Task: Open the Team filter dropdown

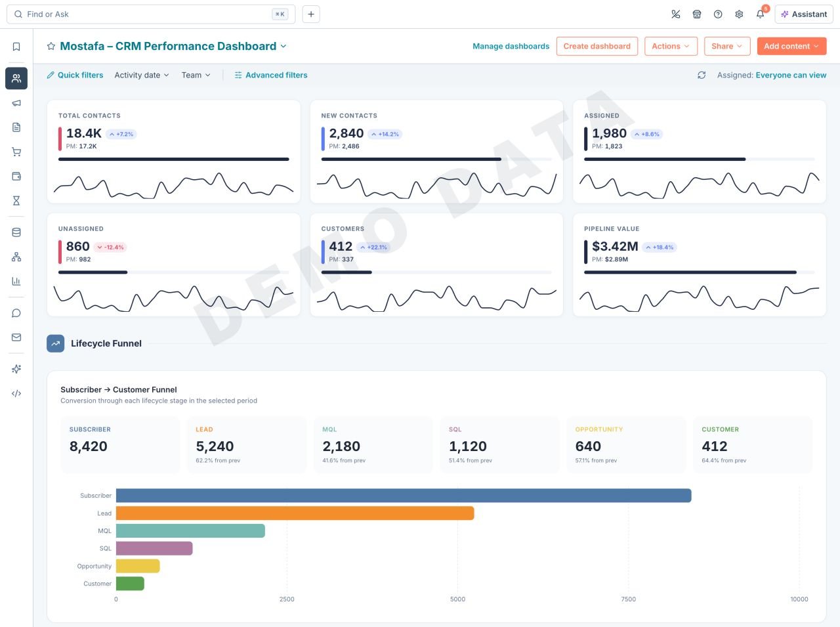Action: [x=196, y=75]
